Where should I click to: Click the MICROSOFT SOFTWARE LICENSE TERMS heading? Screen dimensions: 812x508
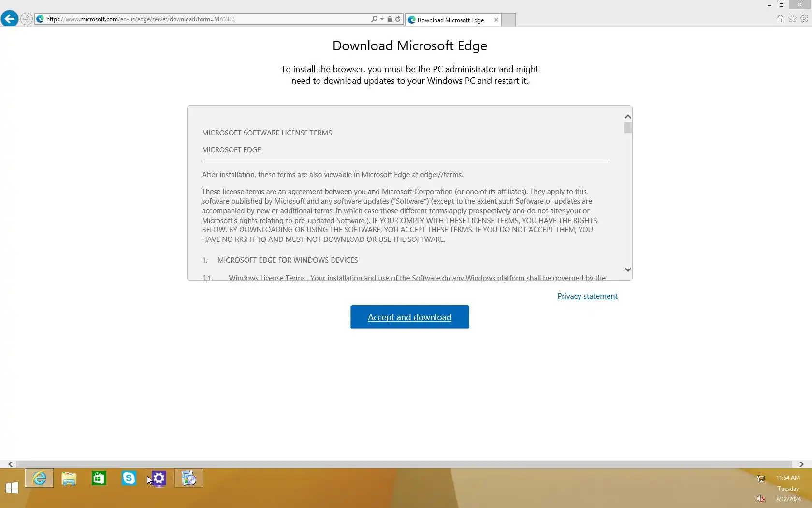pyautogui.click(x=267, y=133)
